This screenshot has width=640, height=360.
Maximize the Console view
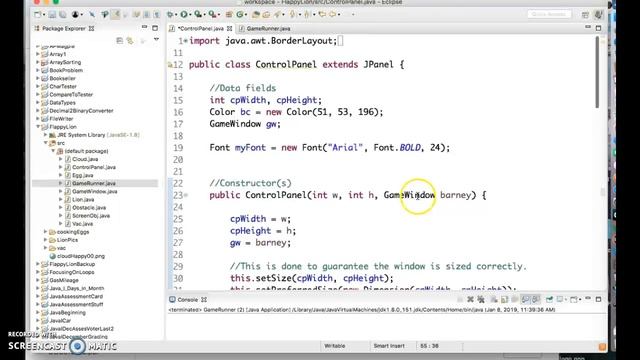[598, 299]
